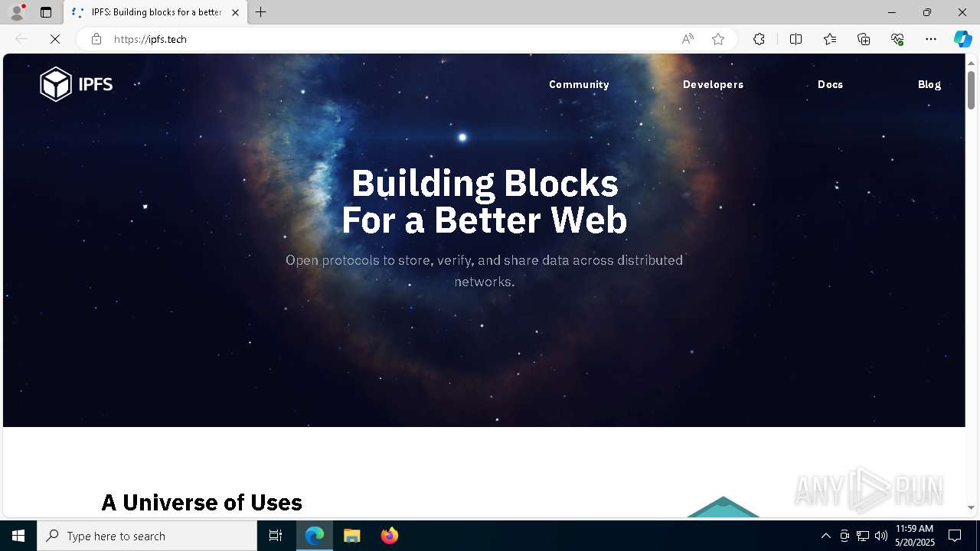Launch Firefox from taskbar
The height and width of the screenshot is (551, 980).
tap(390, 536)
